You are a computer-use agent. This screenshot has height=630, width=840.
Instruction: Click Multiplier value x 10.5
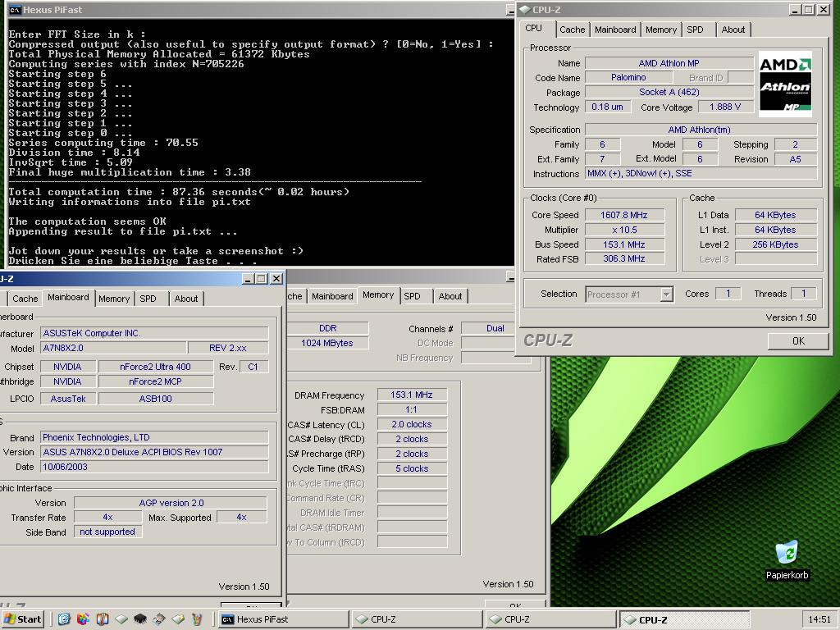624,231
